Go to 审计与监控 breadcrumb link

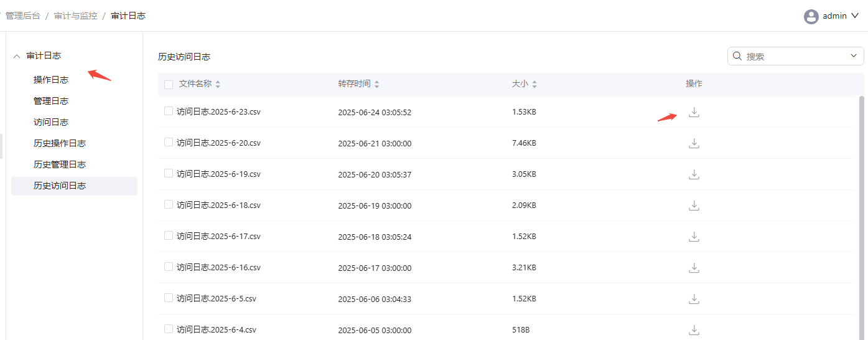point(76,16)
